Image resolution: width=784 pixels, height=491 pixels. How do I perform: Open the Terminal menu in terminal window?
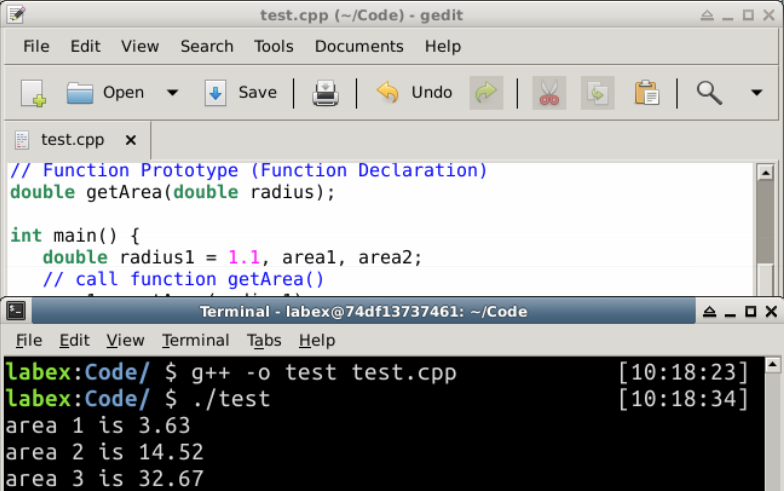195,340
